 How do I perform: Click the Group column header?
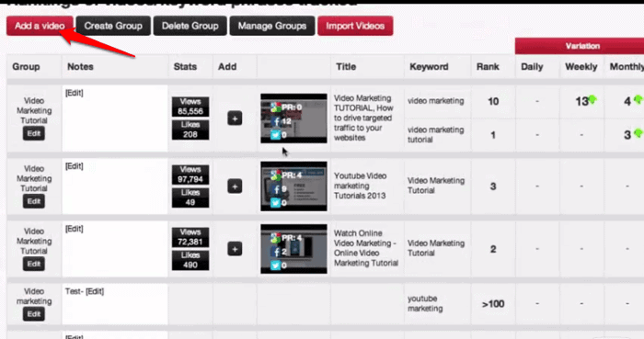coord(26,67)
